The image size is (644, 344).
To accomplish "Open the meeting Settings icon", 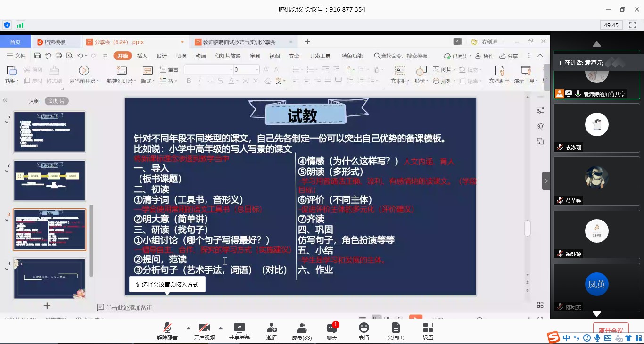I will pyautogui.click(x=428, y=328).
